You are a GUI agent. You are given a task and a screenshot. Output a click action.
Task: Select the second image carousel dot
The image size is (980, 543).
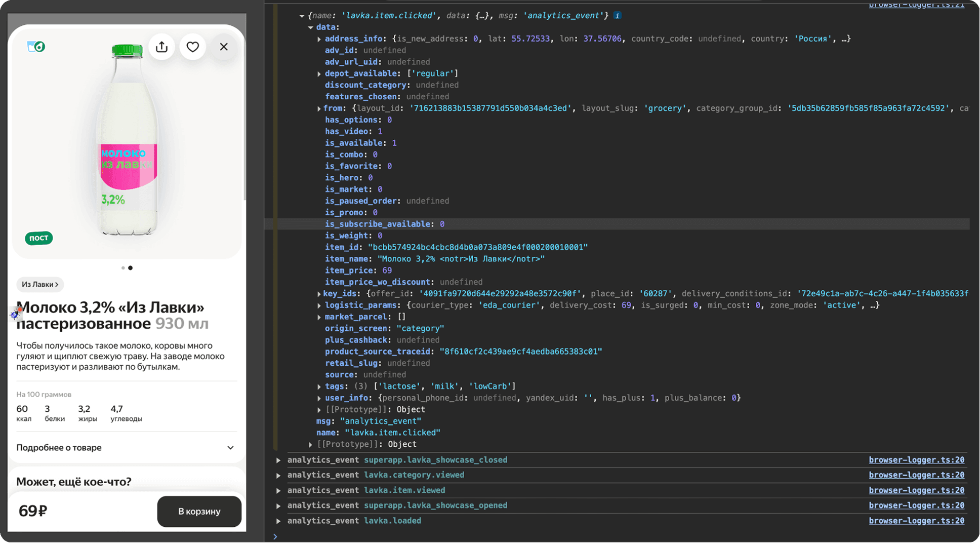[131, 268]
